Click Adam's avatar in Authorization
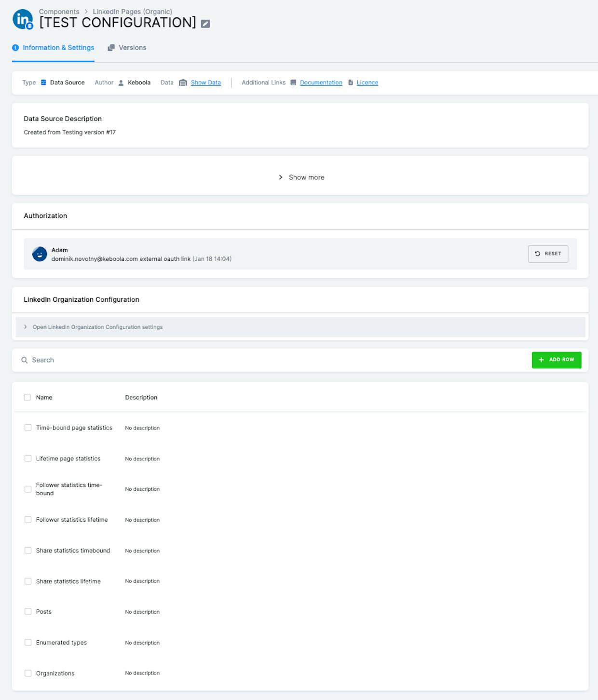Screen dimensions: 598x700 pos(40,254)
